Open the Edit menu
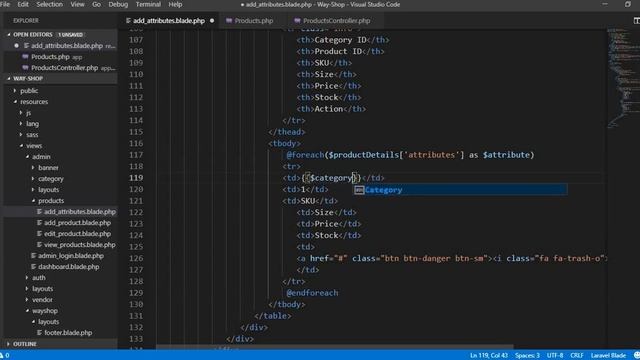 tap(23, 4)
